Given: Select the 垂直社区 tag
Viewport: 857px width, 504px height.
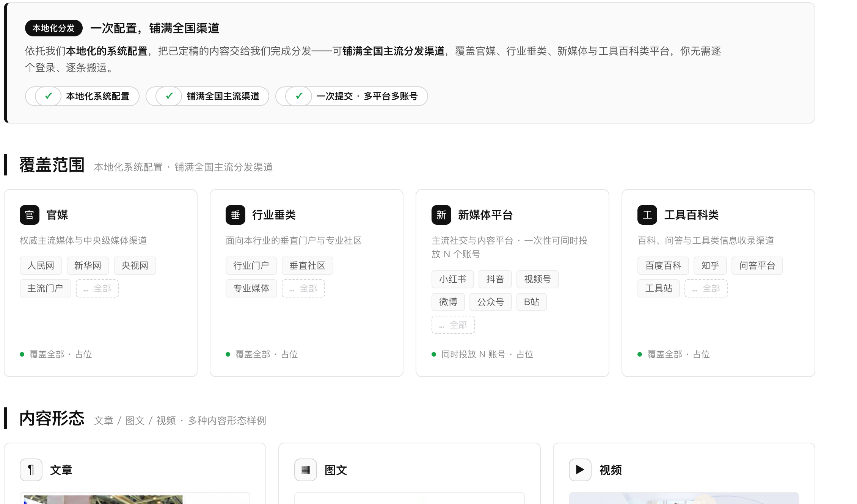Looking at the screenshot, I should click(308, 266).
